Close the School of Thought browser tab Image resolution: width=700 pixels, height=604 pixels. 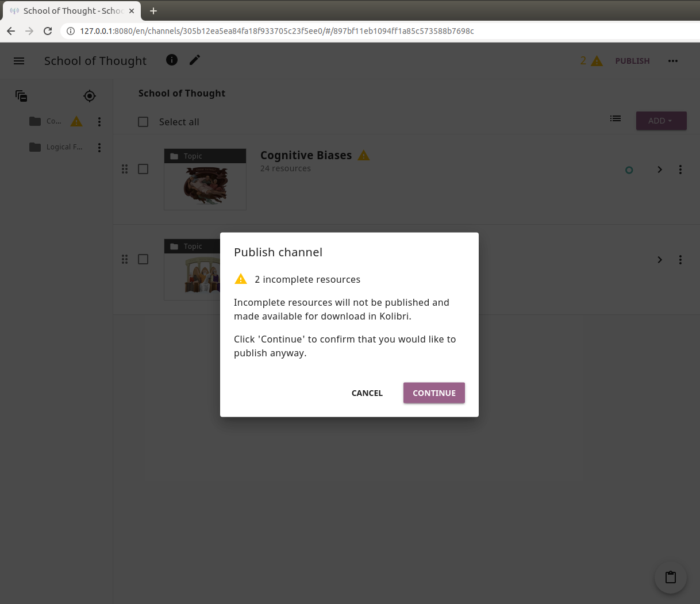[x=132, y=11]
